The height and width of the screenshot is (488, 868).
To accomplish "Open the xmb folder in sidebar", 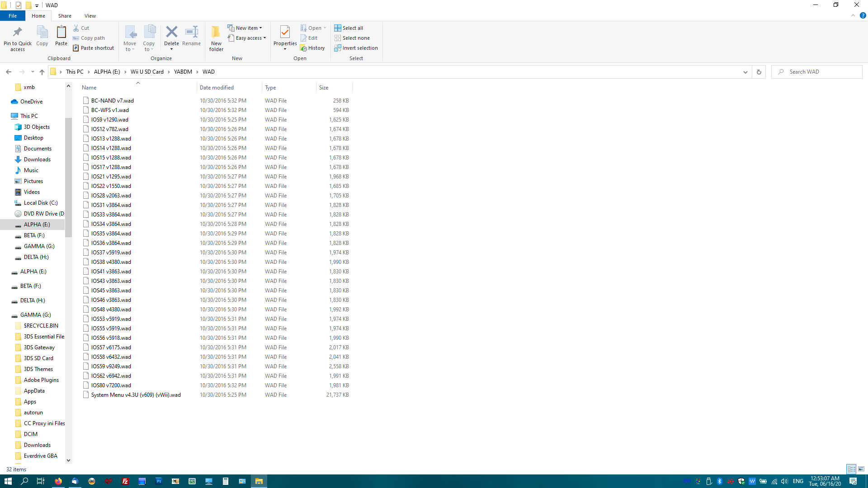I will tap(29, 87).
